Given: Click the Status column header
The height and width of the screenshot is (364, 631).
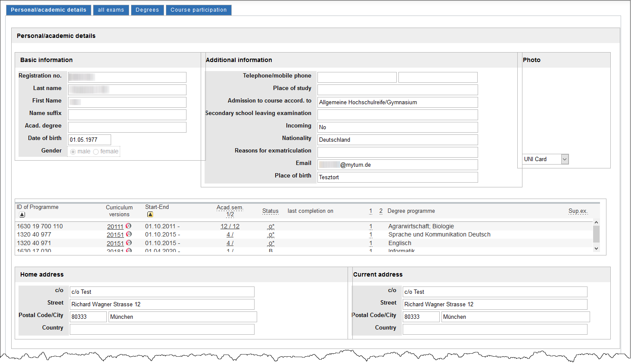Looking at the screenshot, I should pos(270,211).
